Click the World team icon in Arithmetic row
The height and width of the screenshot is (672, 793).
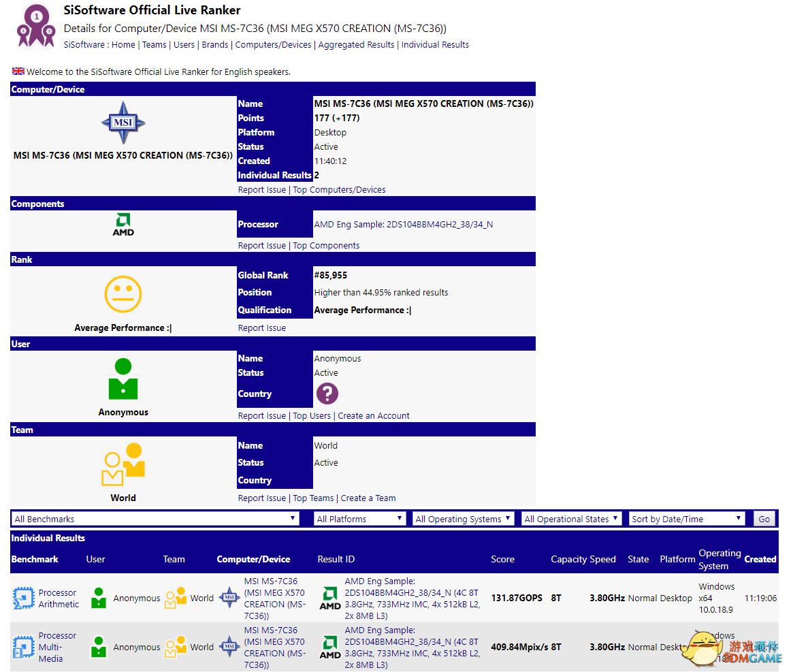[x=176, y=598]
